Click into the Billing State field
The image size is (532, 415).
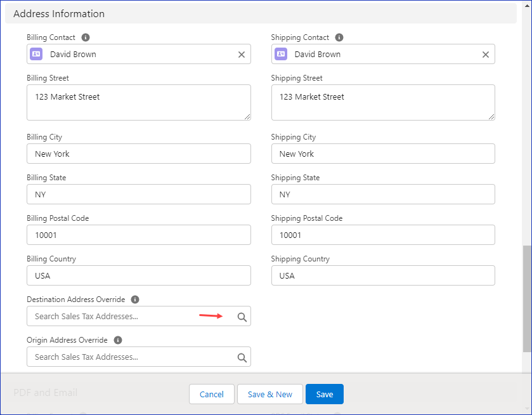(139, 194)
